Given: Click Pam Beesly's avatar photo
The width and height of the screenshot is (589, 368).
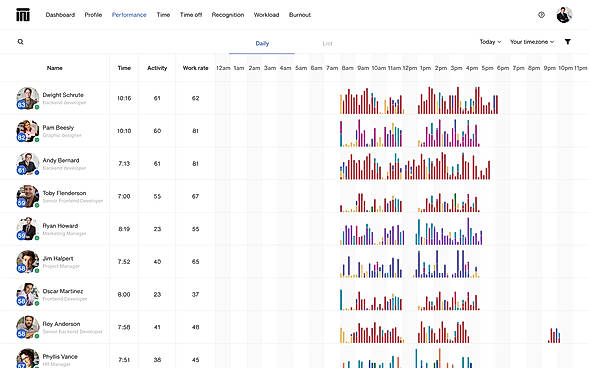Looking at the screenshot, I should click(28, 130).
